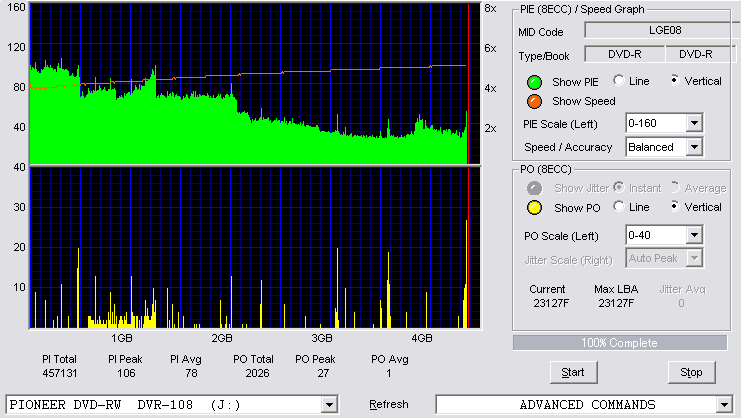741x418 pixels.
Task: Click the Current LBA value 23127F
Action: [x=551, y=303]
